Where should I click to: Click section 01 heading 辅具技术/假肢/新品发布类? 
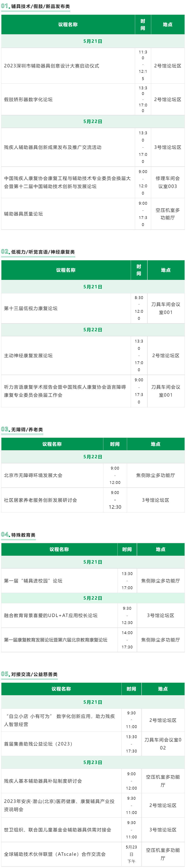40,6
